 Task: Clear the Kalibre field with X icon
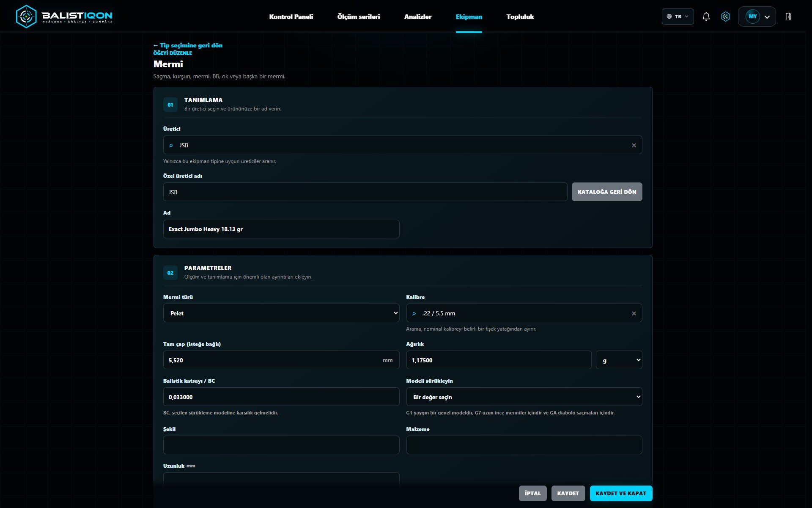pyautogui.click(x=634, y=313)
